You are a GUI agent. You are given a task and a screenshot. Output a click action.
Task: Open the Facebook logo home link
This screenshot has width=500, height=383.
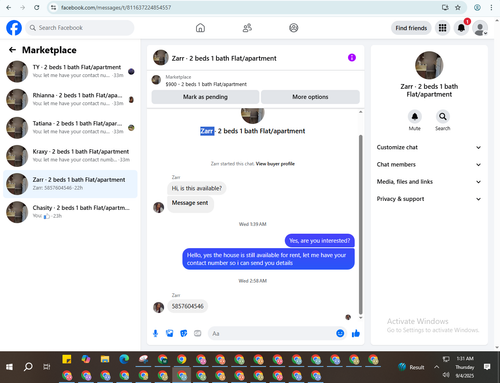tap(14, 28)
